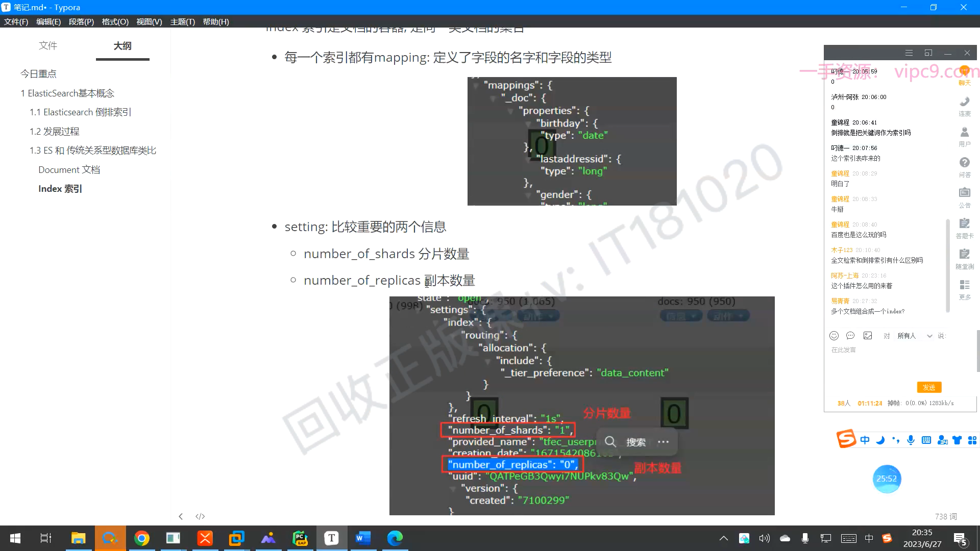
Task: Switch to the 文件 sidebar tab
Action: (48, 46)
